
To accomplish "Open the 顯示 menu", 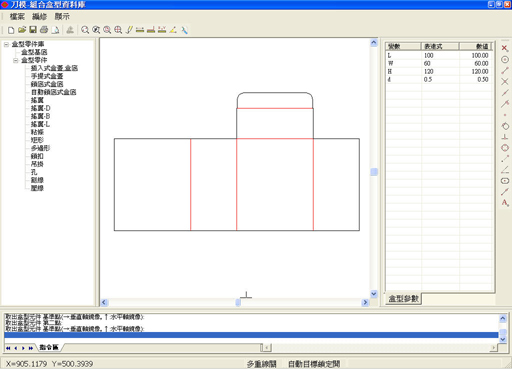I will coord(62,16).
